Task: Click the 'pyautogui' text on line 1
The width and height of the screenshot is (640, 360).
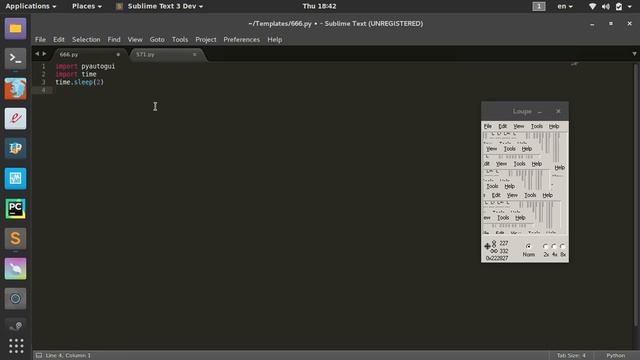Action: coord(98,66)
